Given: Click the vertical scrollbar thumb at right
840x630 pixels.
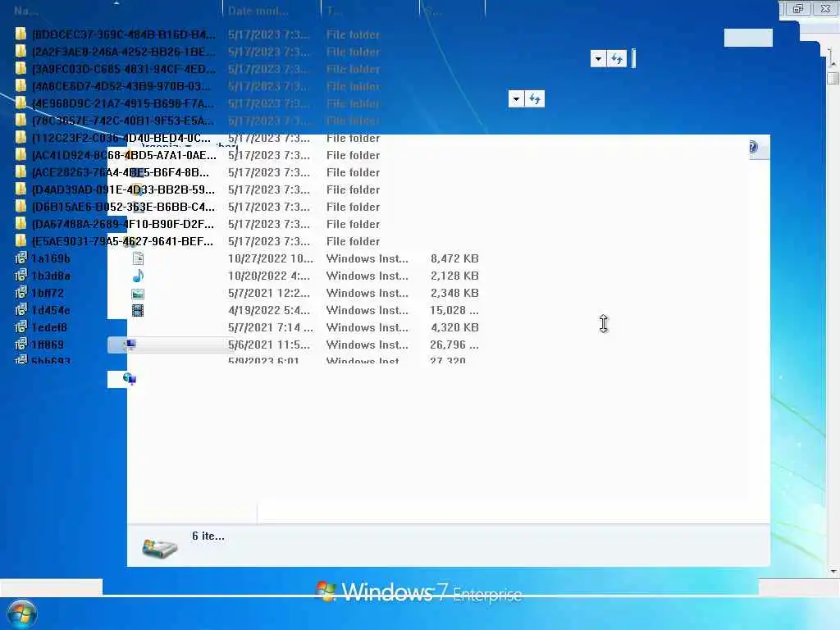Looking at the screenshot, I should (833, 78).
